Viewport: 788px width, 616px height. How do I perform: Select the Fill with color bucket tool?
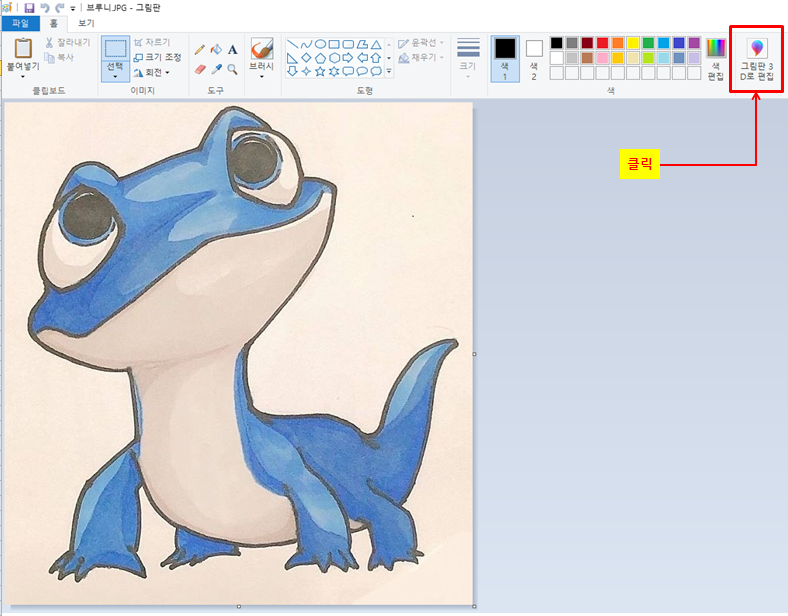(x=216, y=49)
